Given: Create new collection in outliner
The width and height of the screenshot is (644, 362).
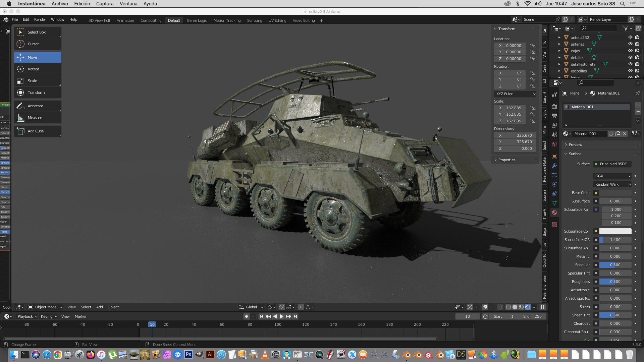Looking at the screenshot, I should (638, 28).
